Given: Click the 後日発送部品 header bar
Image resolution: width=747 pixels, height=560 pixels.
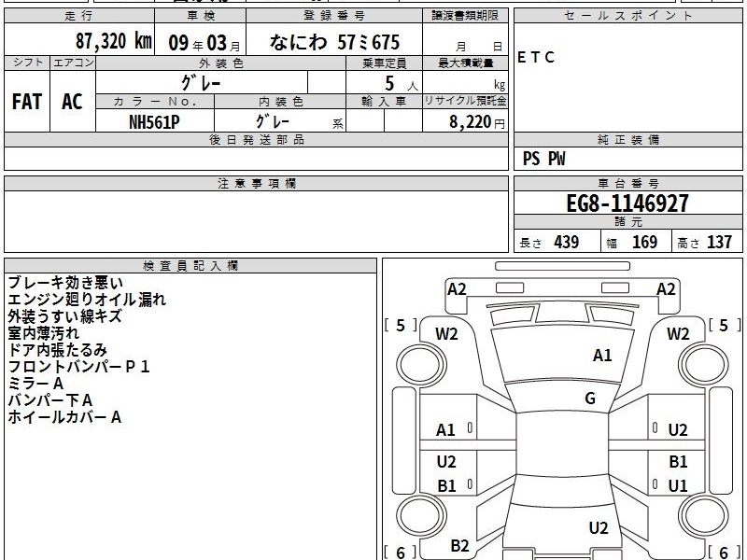Looking at the screenshot, I should tap(256, 140).
